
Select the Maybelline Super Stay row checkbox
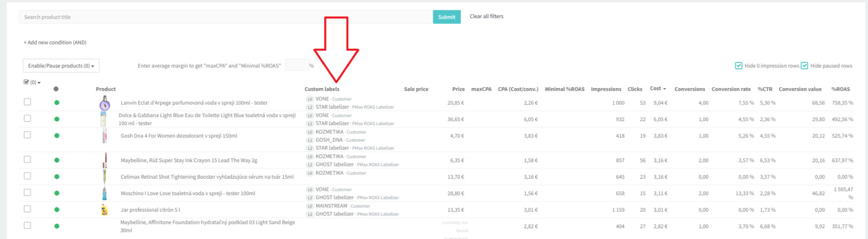tap(27, 160)
